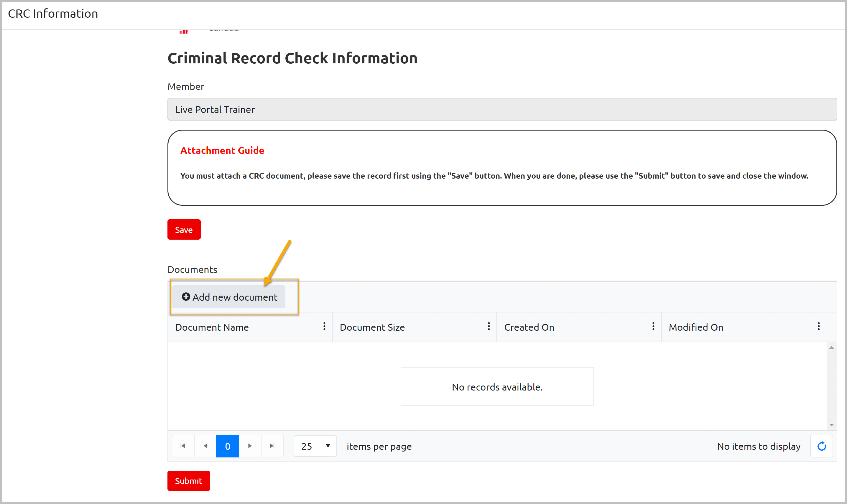Click the red Submit button

(x=188, y=480)
